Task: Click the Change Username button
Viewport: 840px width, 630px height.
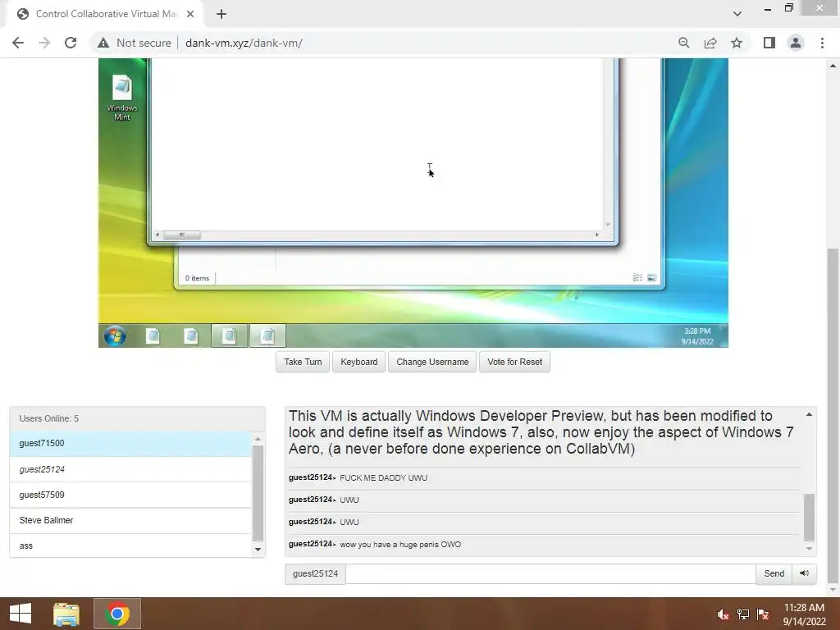Action: 432,362
